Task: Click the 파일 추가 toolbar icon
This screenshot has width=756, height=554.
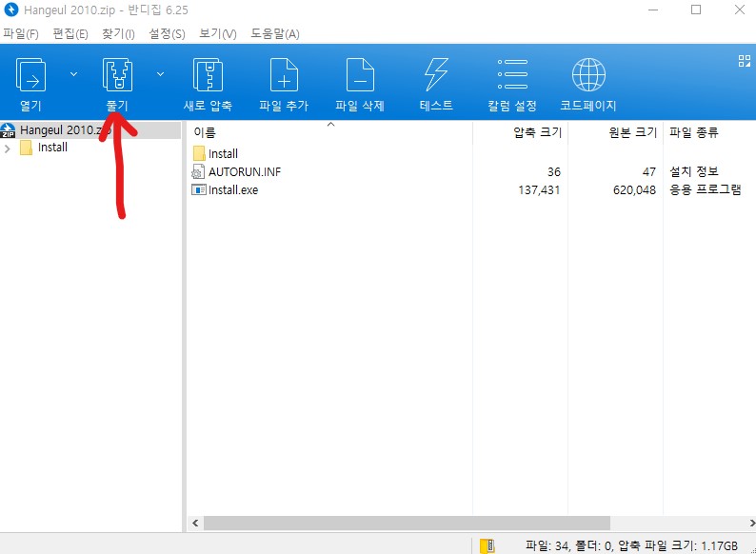Action: pyautogui.click(x=284, y=75)
